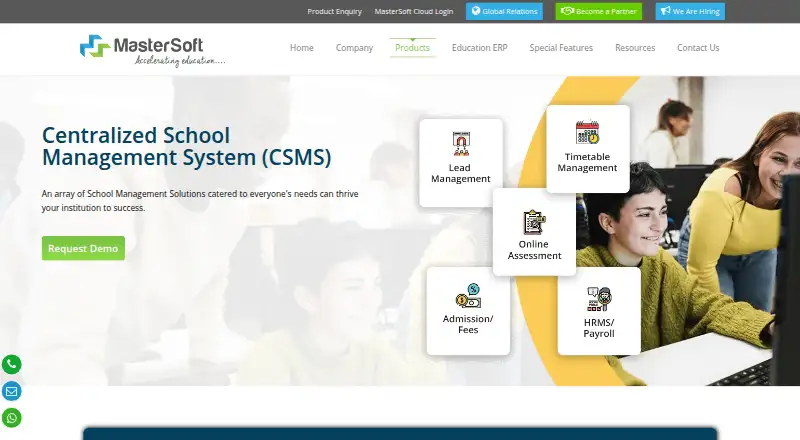Click the blue email envelope icon
This screenshot has height=440, width=800.
pyautogui.click(x=12, y=392)
